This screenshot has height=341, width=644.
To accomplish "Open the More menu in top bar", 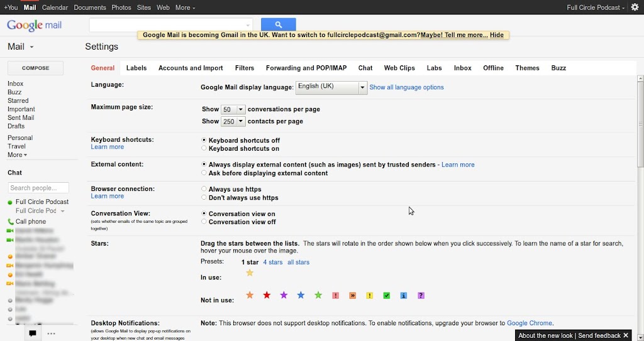I will 186,8.
